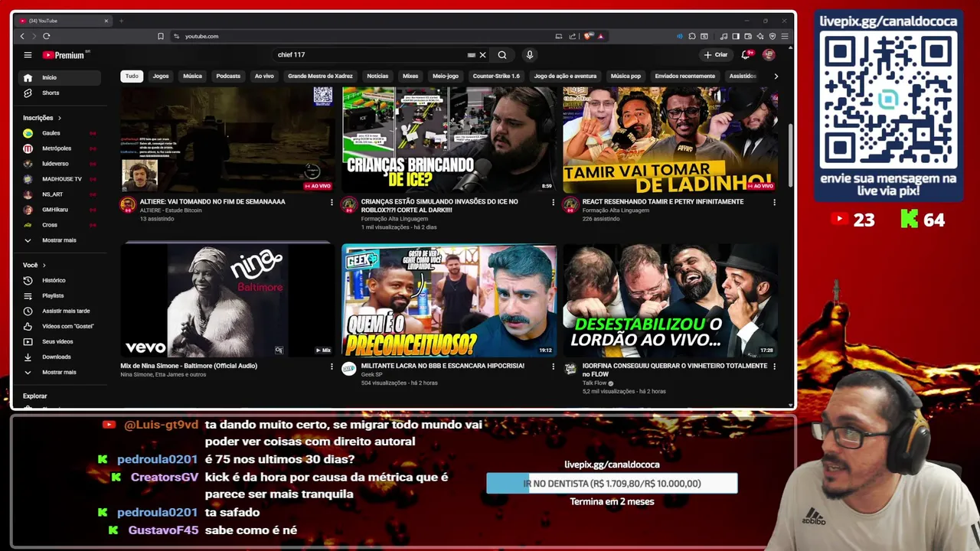Go to Início in sidebar
The width and height of the screenshot is (980, 551).
click(x=59, y=77)
